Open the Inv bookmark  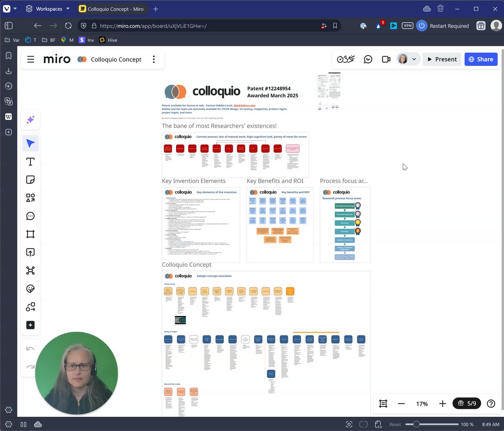pos(87,40)
